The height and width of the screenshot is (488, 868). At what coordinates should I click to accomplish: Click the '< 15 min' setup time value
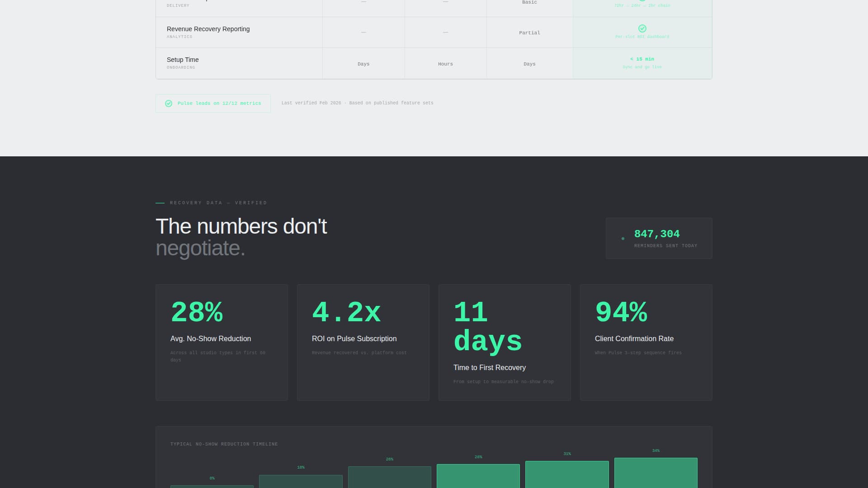coord(642,59)
